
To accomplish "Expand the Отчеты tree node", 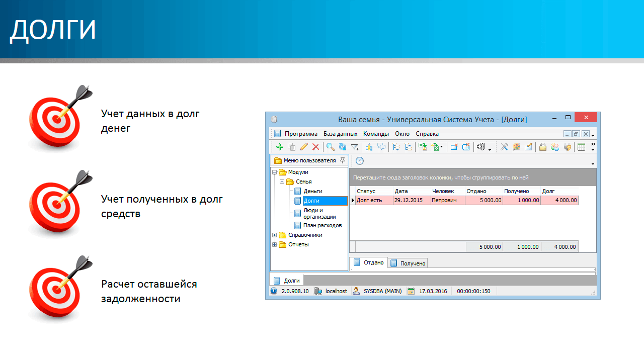I will pos(275,244).
